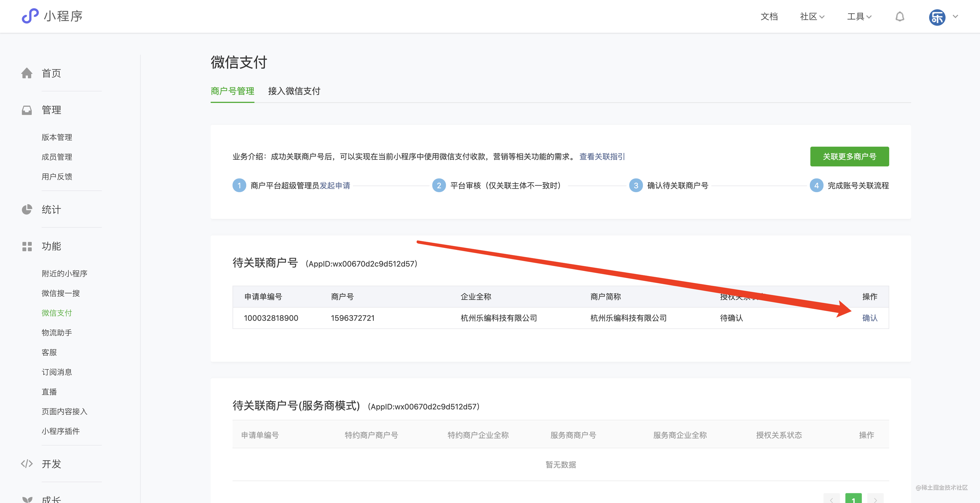Screen dimensions: 980x503
Task: Click the 特约商户商户号 column header
Action: point(371,435)
